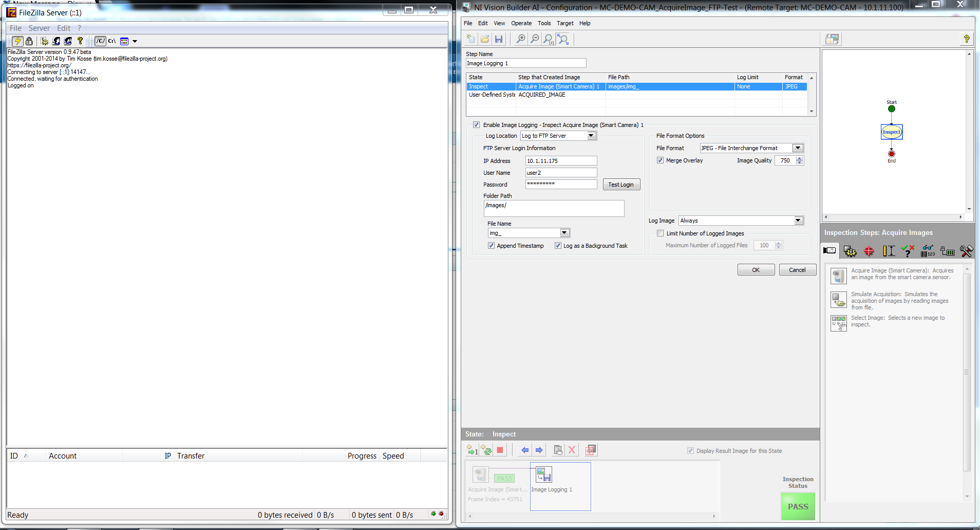The width and height of the screenshot is (980, 530).
Task: Click the Run Inspection in Loop icon
Action: click(486, 450)
